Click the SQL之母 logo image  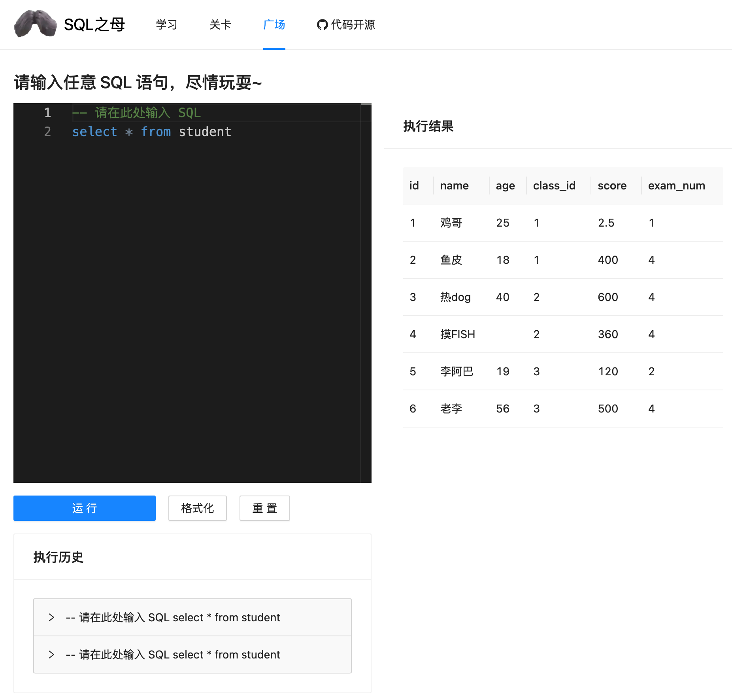[x=35, y=25]
